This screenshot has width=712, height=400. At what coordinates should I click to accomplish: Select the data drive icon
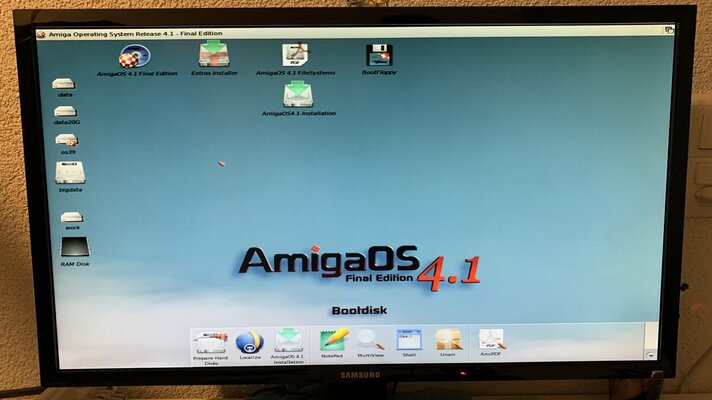[x=63, y=84]
